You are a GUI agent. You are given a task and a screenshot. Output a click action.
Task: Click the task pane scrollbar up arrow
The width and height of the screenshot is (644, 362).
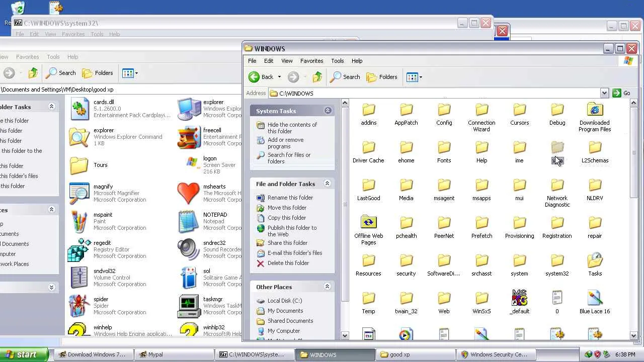coord(345,103)
